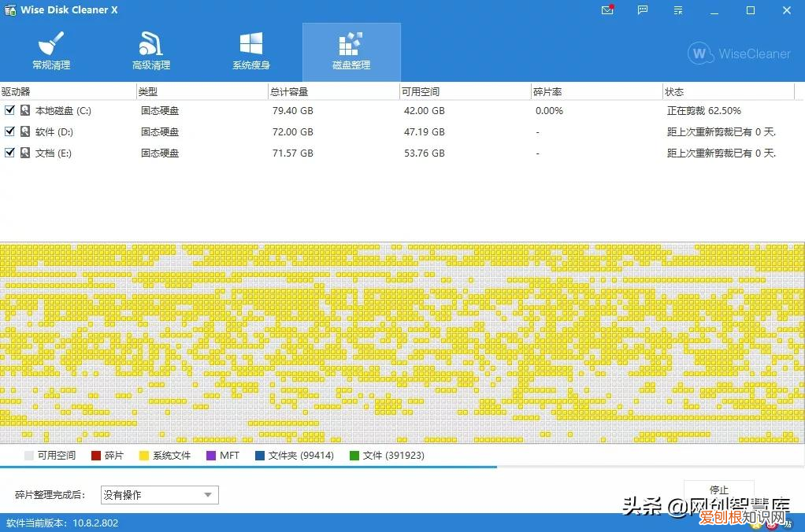
Task: Collapse options via the dropdown arrow
Action: point(209,494)
